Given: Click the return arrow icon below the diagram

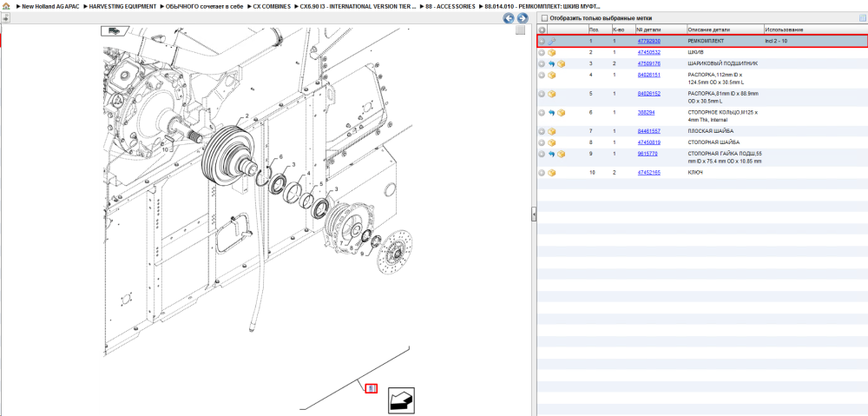Looking at the screenshot, I should coord(401,399).
